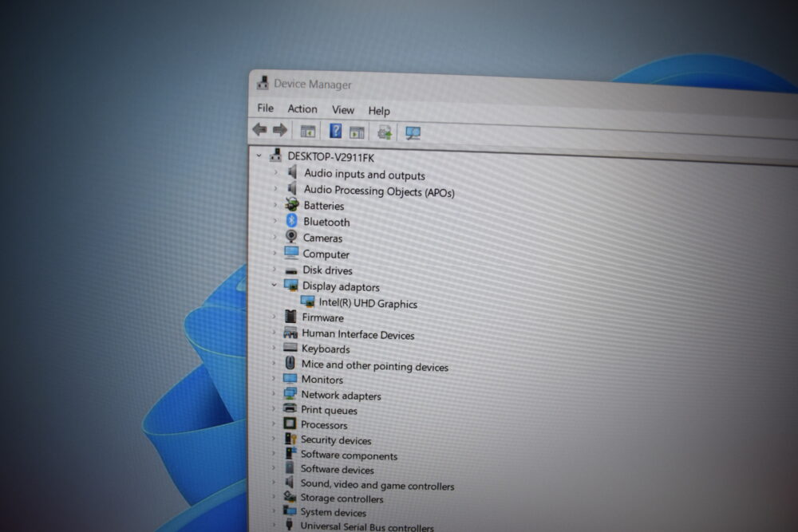Click the Firmware chip icon
The width and height of the screenshot is (798, 532).
click(x=290, y=317)
